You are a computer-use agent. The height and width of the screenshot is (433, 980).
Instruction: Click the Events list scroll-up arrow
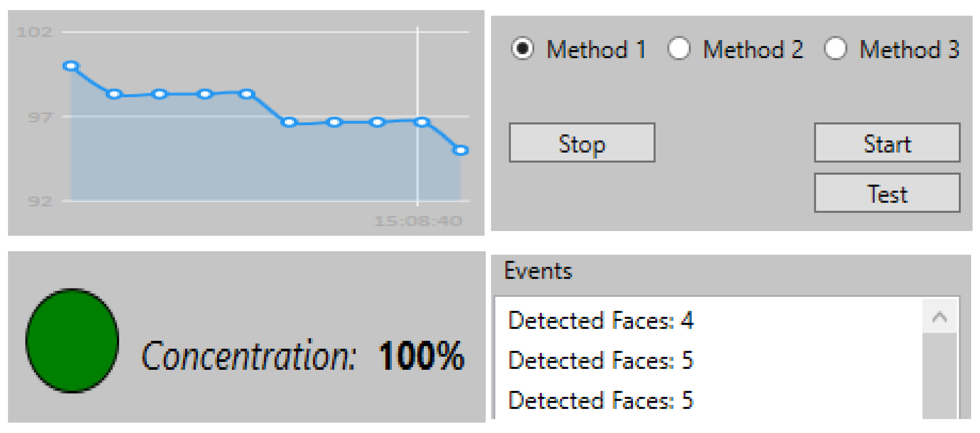[x=939, y=317]
